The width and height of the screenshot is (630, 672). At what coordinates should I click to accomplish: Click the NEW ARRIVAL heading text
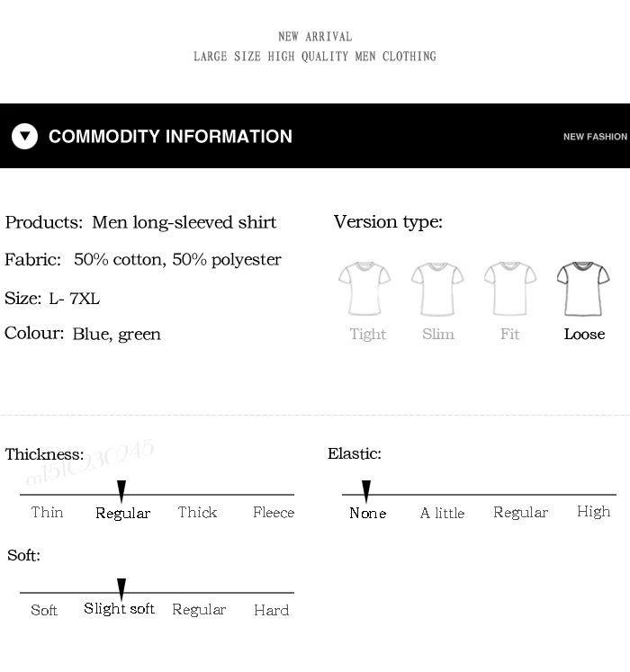315,37
